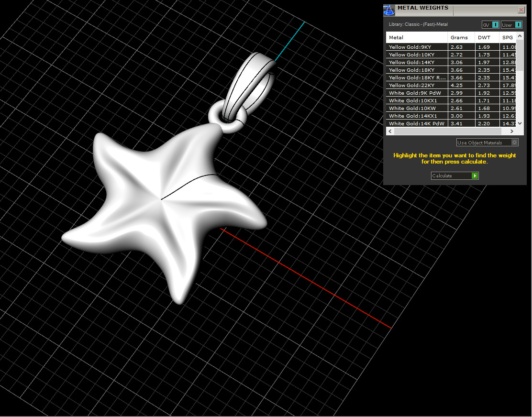Click the 1.69 DWT value
Image resolution: width=532 pixels, height=417 pixels.
[x=484, y=47]
